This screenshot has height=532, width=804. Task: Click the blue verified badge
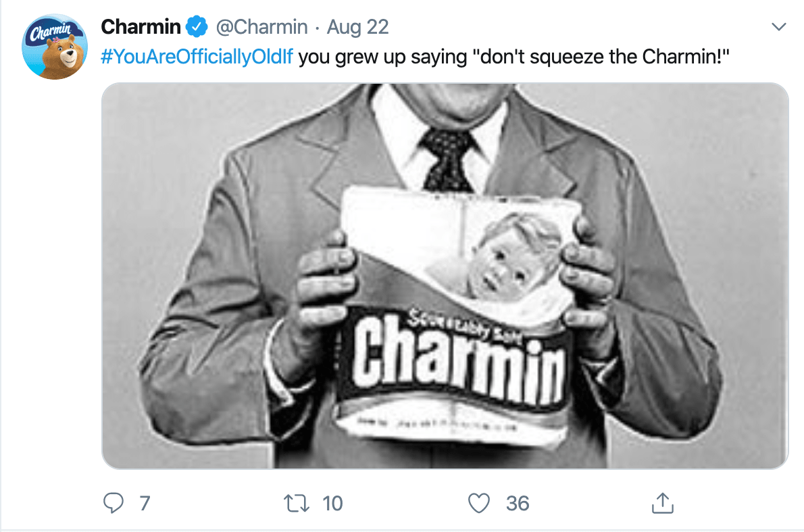[197, 28]
